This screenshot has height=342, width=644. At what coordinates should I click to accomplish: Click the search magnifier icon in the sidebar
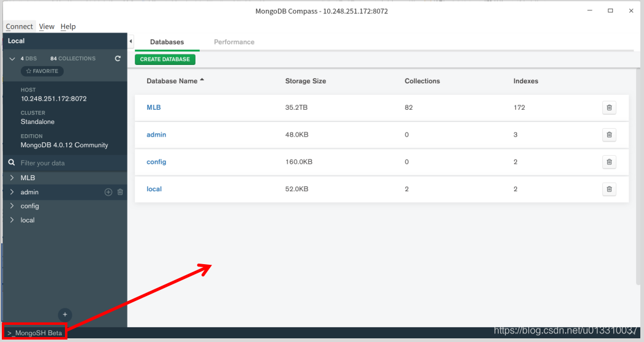tap(12, 163)
